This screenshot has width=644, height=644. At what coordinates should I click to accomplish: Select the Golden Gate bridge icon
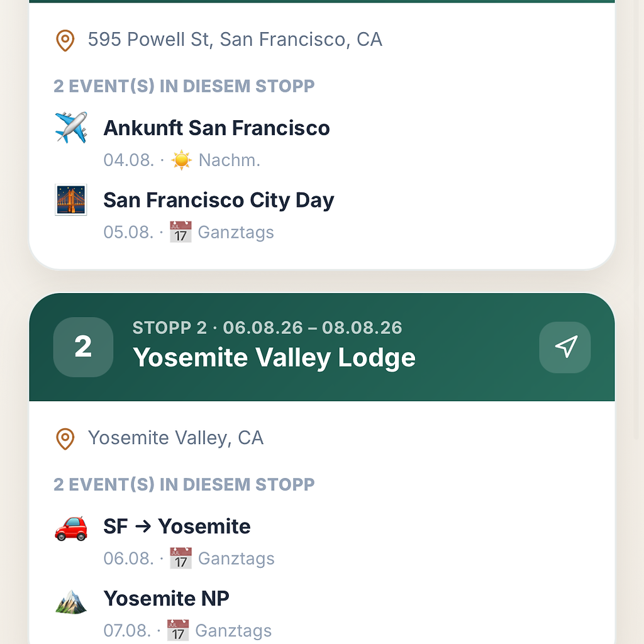point(71,199)
